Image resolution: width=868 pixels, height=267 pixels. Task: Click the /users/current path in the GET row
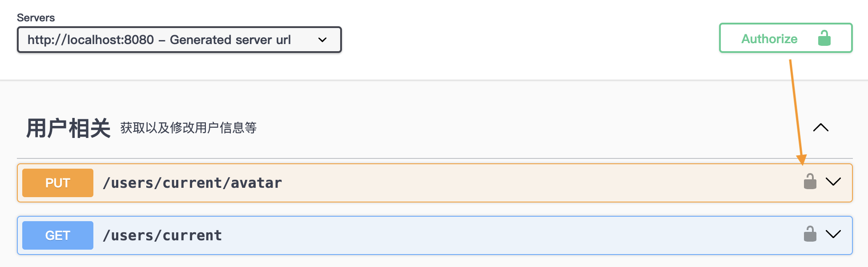tap(162, 235)
